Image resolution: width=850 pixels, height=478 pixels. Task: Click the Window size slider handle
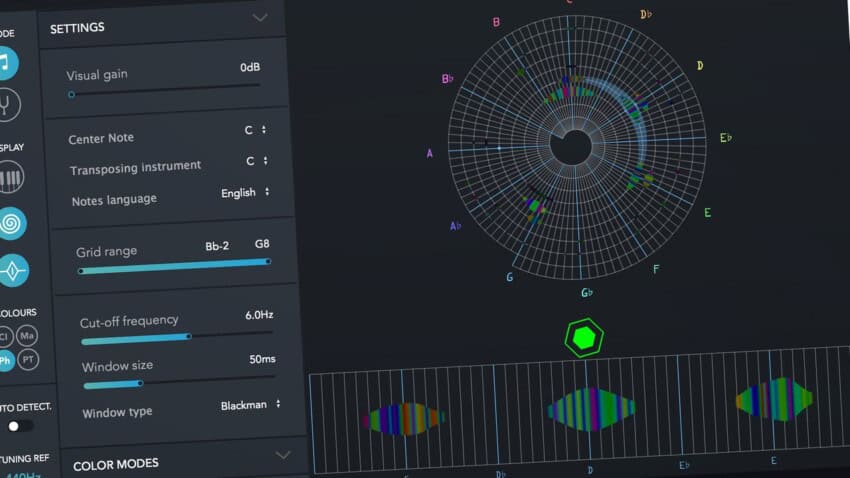[x=140, y=383]
